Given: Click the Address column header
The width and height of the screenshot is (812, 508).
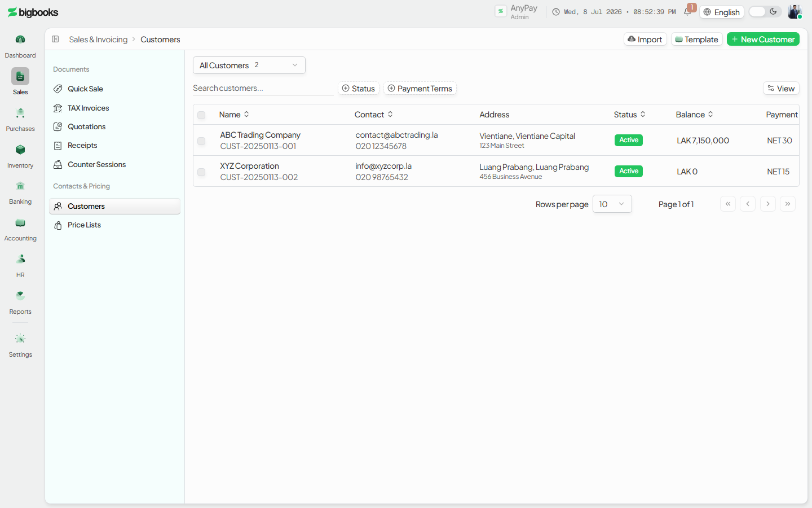Looking at the screenshot, I should [495, 115].
